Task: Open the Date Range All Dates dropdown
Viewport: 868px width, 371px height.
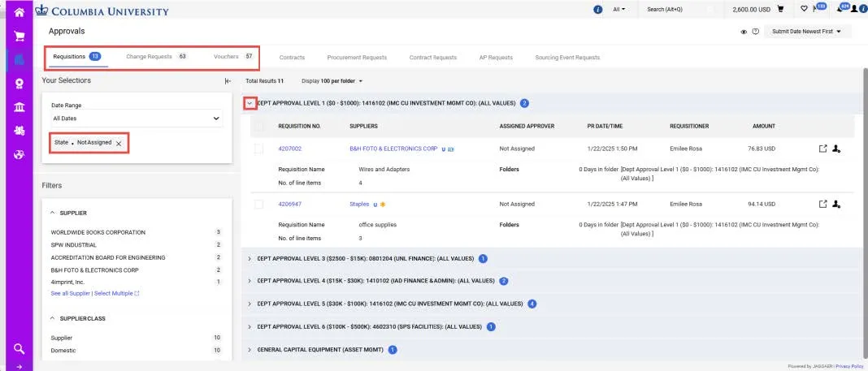Action: (137, 119)
